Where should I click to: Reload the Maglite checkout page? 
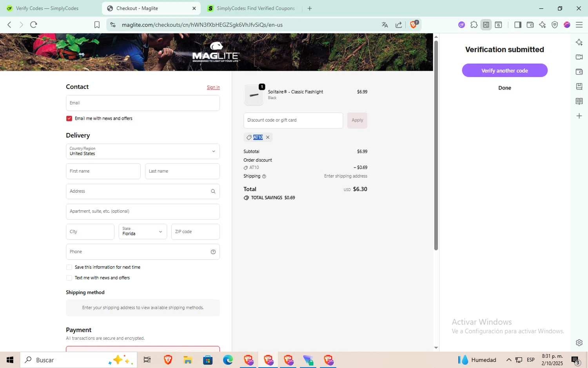(34, 25)
